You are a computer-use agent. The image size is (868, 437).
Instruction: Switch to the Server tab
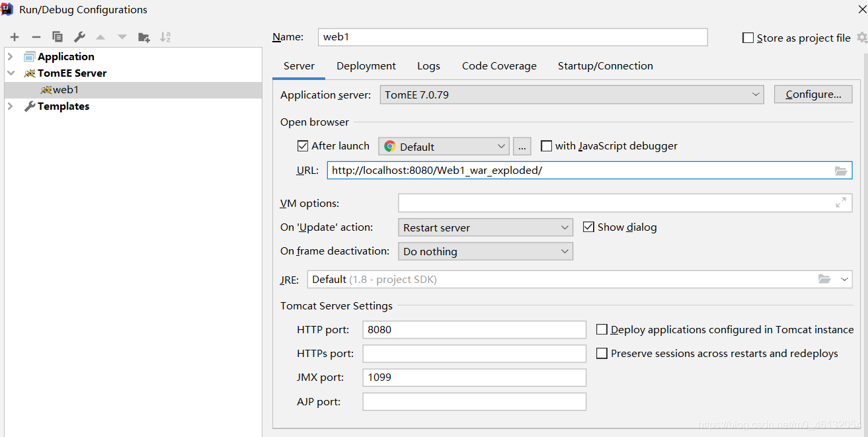pos(299,66)
